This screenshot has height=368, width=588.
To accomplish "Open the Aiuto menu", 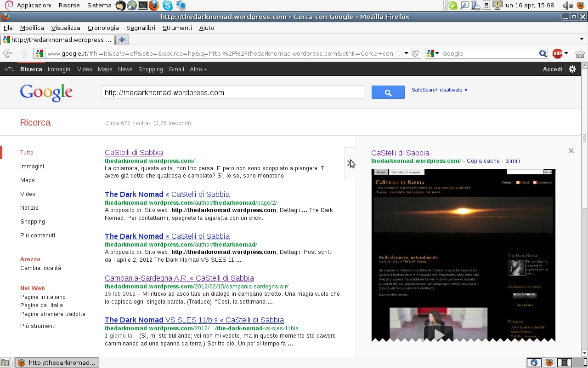I will pyautogui.click(x=207, y=28).
